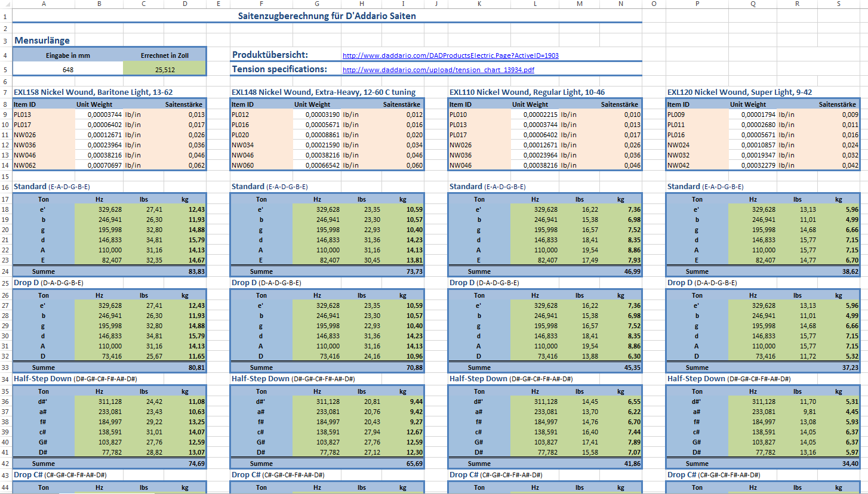Select column O via its header

click(x=654, y=4)
